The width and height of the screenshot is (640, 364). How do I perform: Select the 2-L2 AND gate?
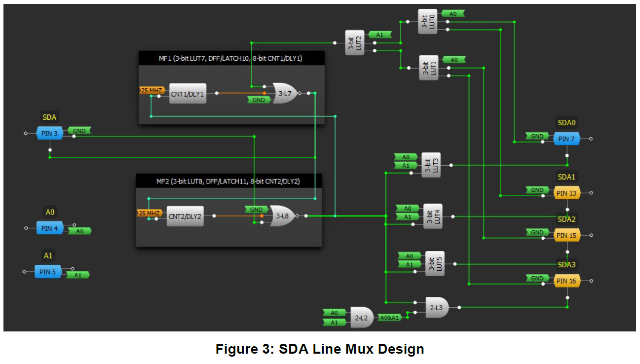click(x=362, y=317)
